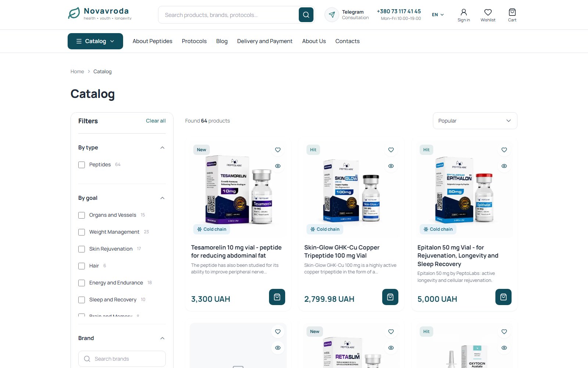Quick view Skin-Glow GHK-Cu product
Viewport: 588px width, 368px height.
click(x=391, y=166)
